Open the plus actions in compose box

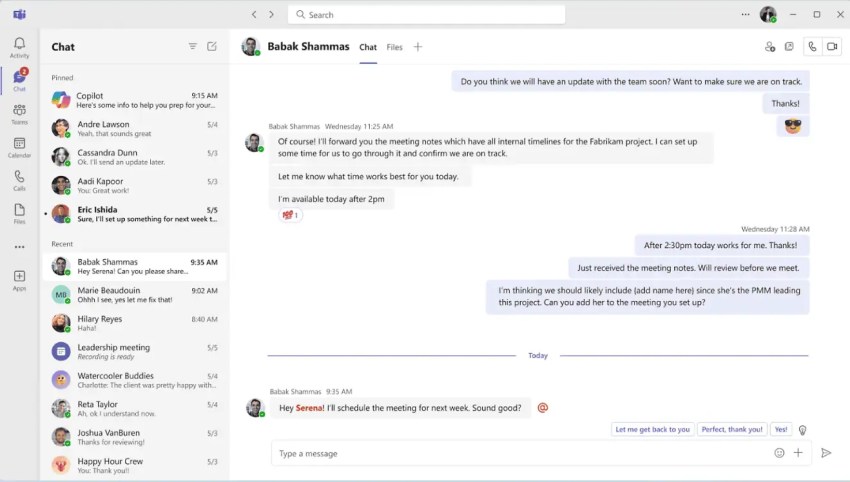coord(798,453)
